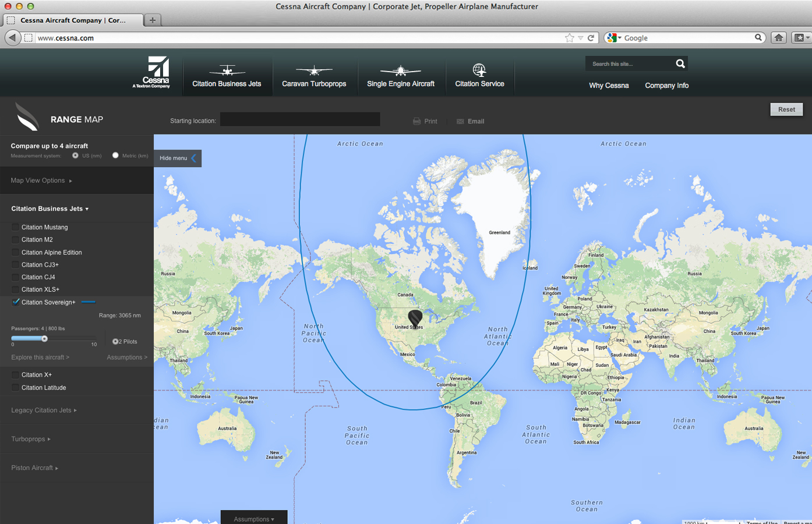Check the Citation X+ checkbox
The width and height of the screenshot is (812, 524).
tap(15, 374)
